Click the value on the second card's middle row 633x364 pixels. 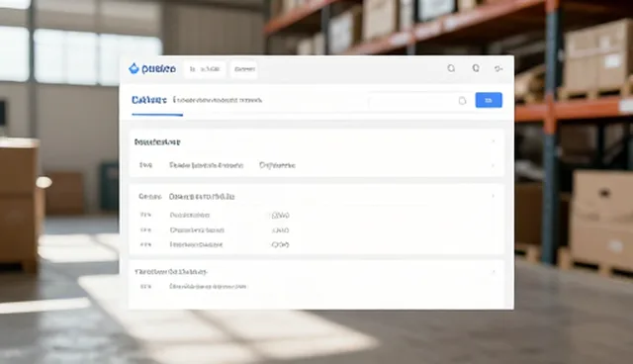280,230
